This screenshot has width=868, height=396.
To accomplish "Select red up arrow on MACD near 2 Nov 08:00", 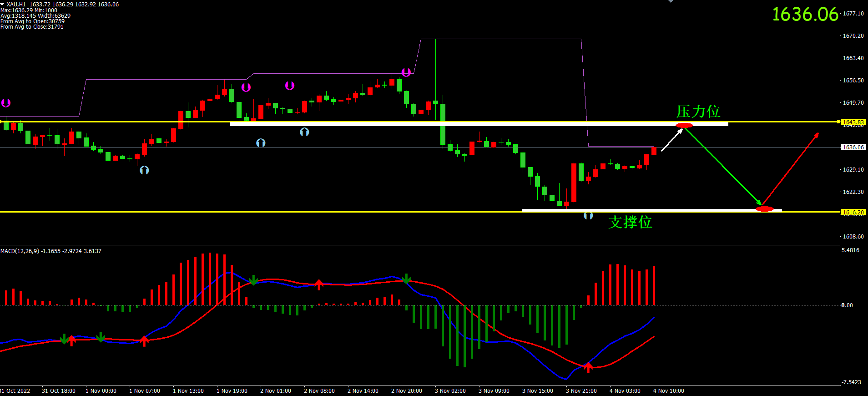I will pos(319,284).
